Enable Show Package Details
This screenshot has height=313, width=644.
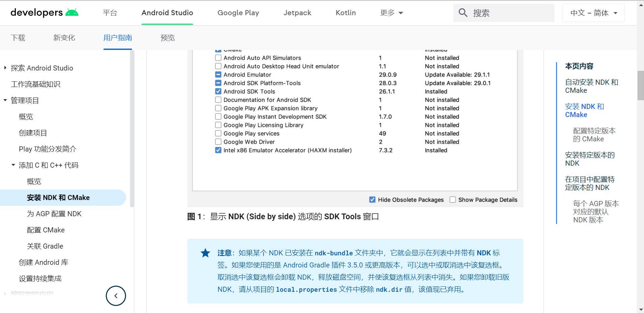point(453,200)
